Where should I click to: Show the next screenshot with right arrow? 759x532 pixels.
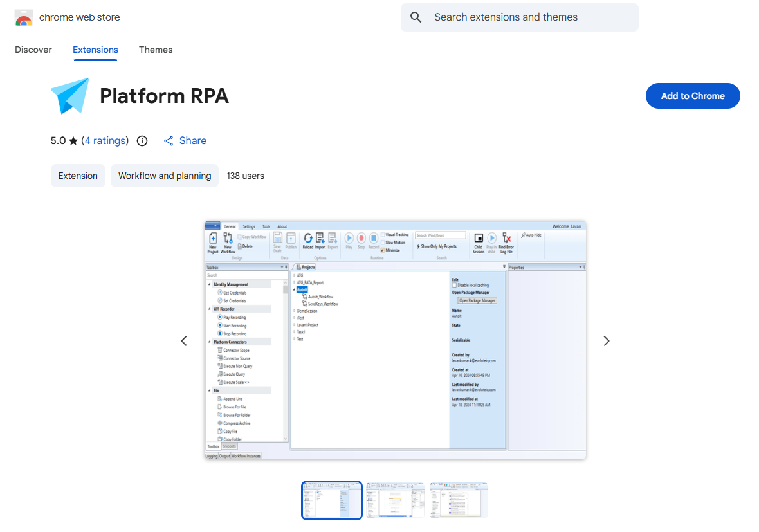607,341
